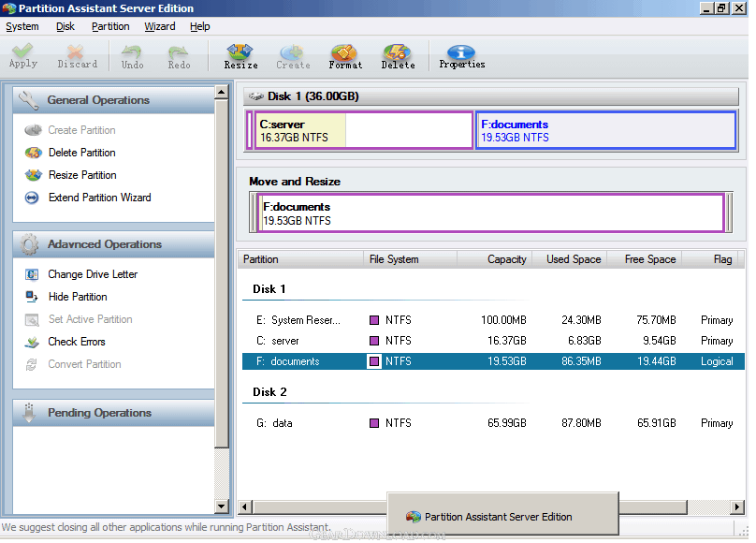The height and width of the screenshot is (543, 756).
Task: Select the C: server partition row
Action: click(493, 341)
